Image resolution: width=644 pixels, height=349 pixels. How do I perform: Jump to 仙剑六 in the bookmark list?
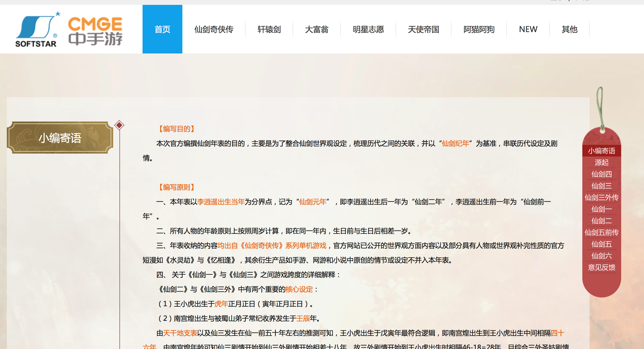click(602, 256)
